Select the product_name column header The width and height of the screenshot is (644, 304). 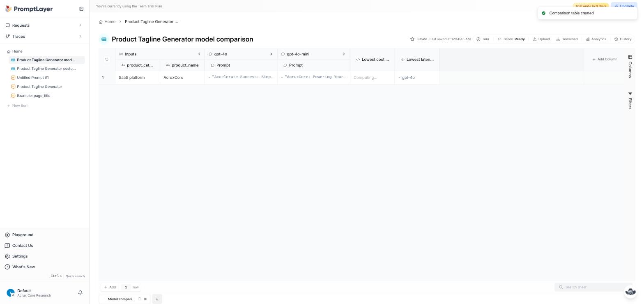[182, 65]
